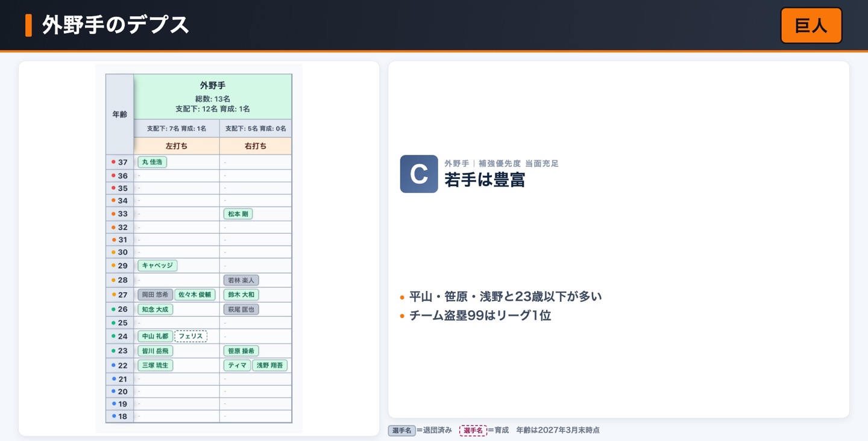Viewport: 868px width, 441px height.
Task: Select player tag 知念 大成
Action: coord(156,309)
